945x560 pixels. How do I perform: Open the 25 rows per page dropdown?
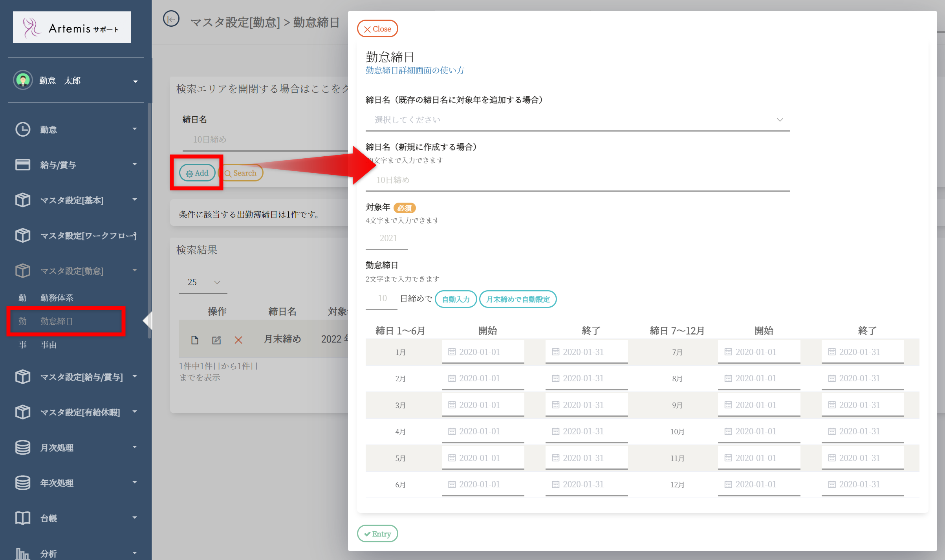pyautogui.click(x=203, y=282)
